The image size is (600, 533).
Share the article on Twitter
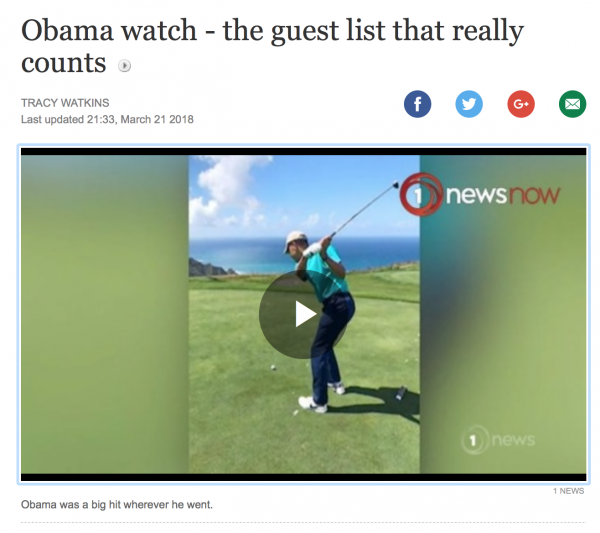click(x=469, y=104)
